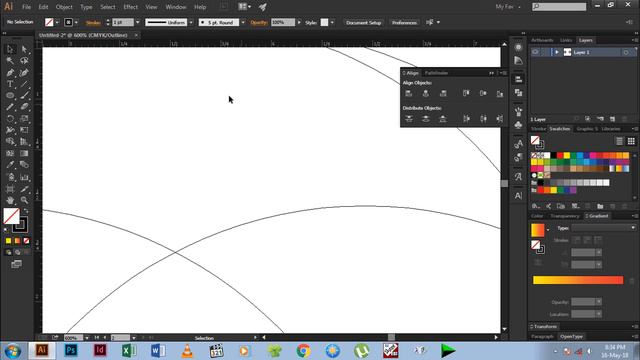The height and width of the screenshot is (360, 640).
Task: Select the Rotate tool
Action: (x=10, y=119)
